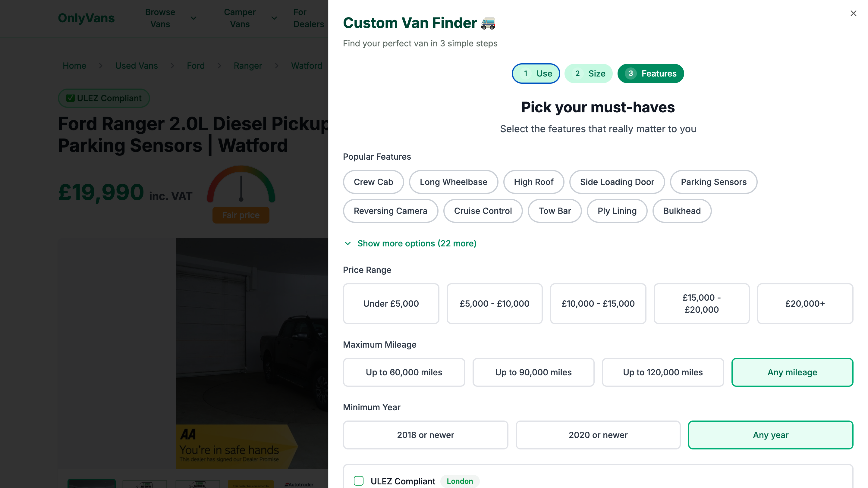Image resolution: width=868 pixels, height=488 pixels.
Task: Click the green tick in ULEZ badge
Action: tap(71, 98)
